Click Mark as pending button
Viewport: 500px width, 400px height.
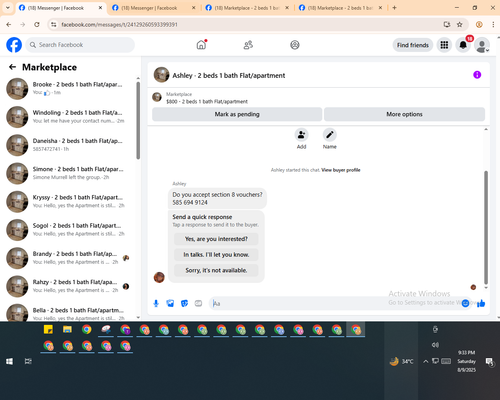(x=237, y=114)
